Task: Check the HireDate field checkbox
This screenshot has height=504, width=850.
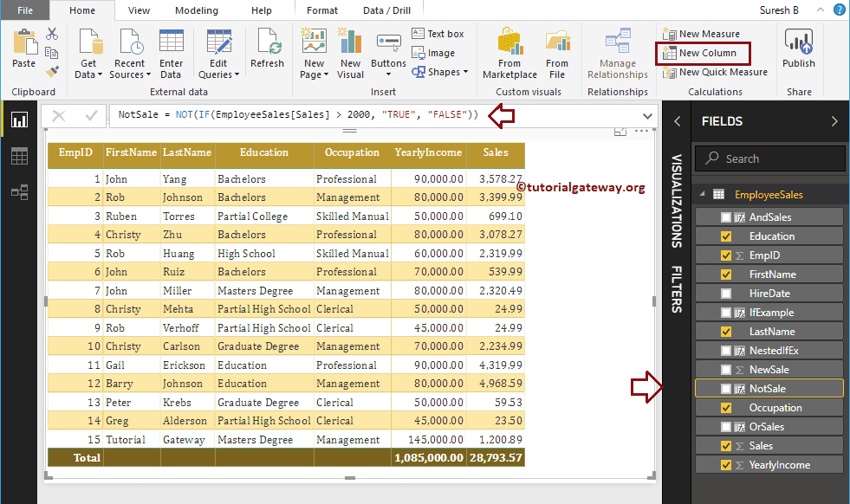Action: click(x=726, y=294)
